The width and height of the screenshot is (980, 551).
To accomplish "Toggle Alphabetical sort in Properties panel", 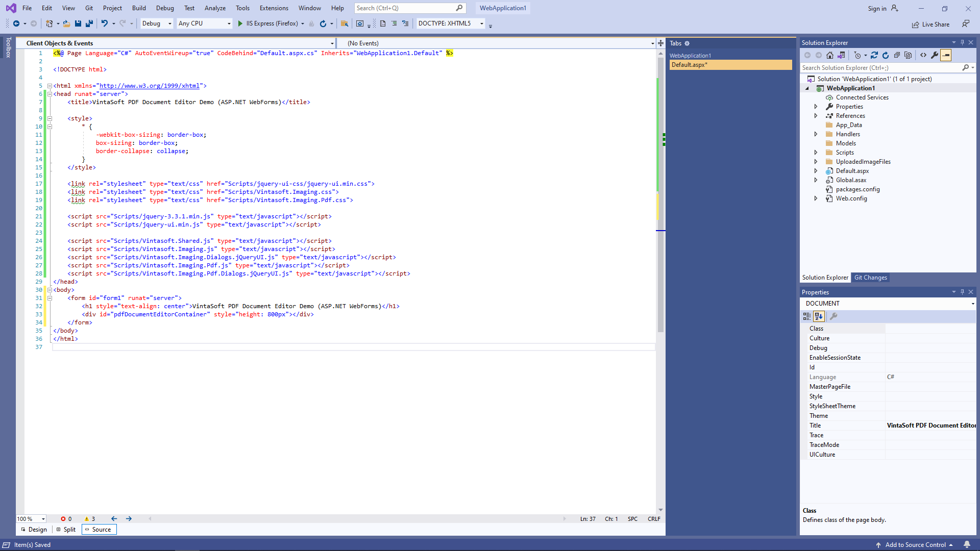I will point(819,316).
